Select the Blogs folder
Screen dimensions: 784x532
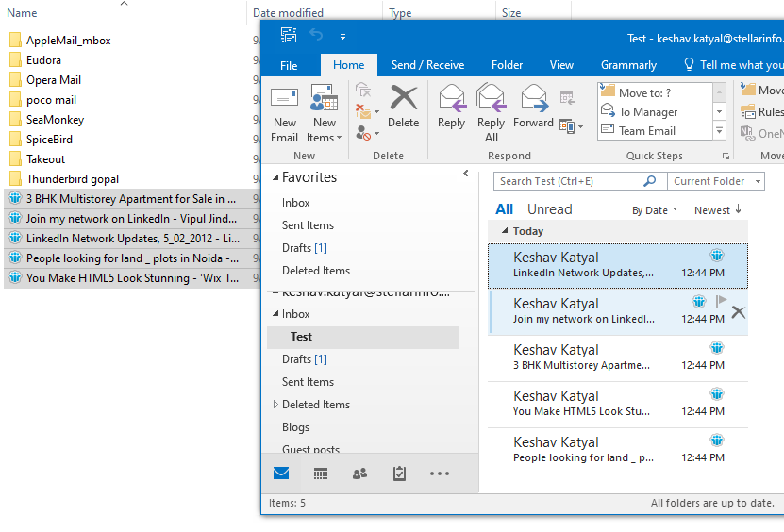click(295, 427)
